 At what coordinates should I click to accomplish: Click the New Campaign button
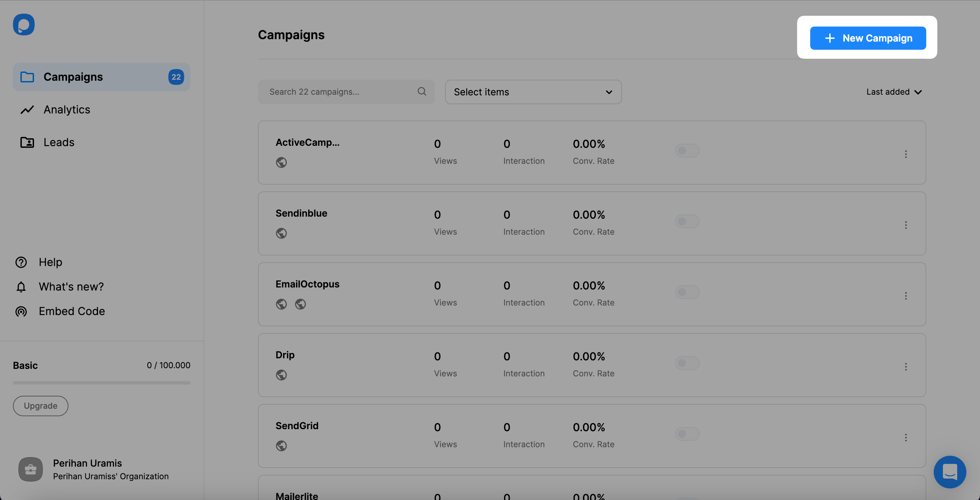pyautogui.click(x=868, y=38)
